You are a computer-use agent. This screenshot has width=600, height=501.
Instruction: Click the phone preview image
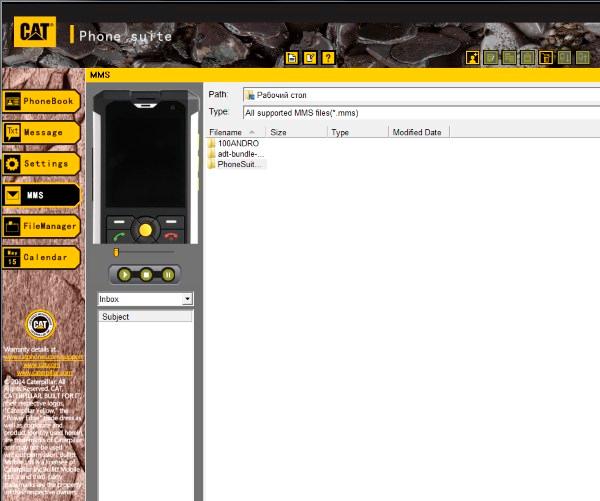(x=145, y=167)
